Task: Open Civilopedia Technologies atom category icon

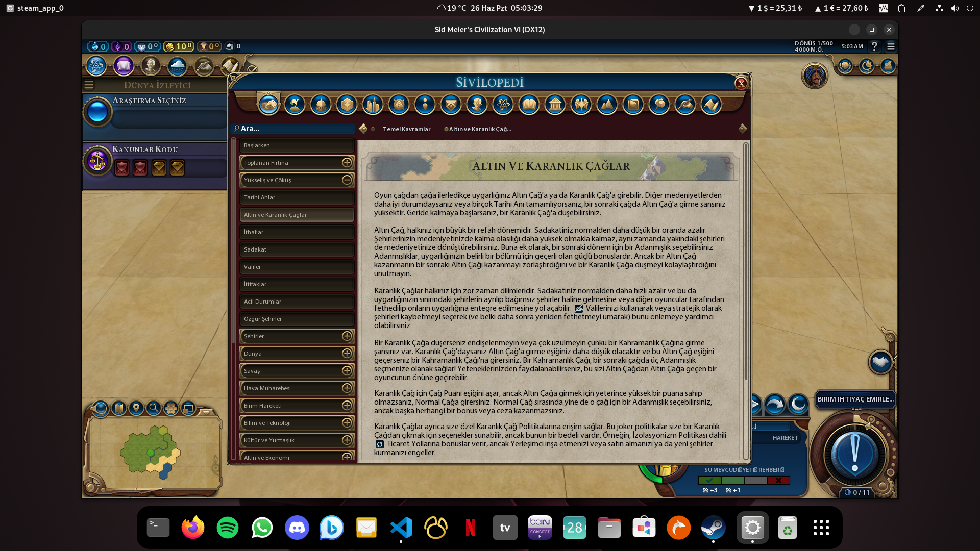Action: [x=503, y=105]
